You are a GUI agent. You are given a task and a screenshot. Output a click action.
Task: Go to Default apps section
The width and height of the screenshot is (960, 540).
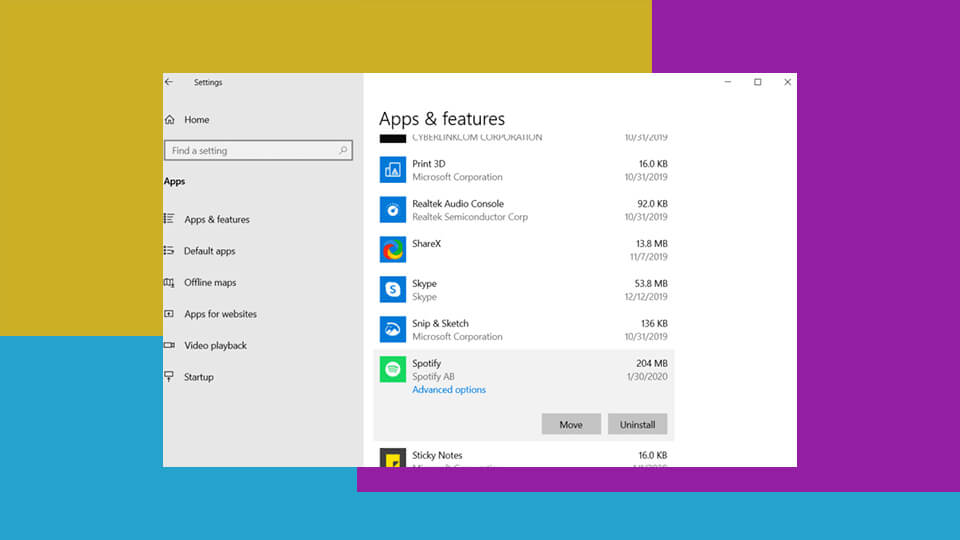pos(209,251)
